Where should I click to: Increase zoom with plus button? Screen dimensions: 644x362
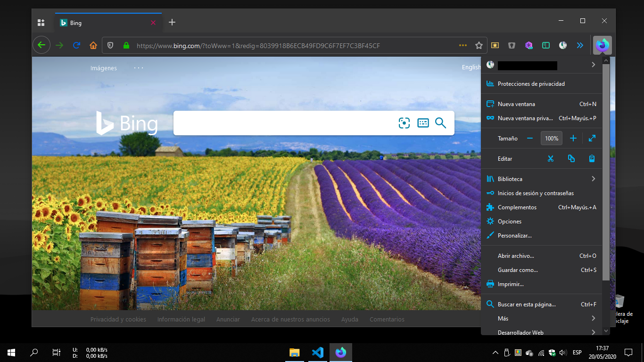pyautogui.click(x=573, y=139)
